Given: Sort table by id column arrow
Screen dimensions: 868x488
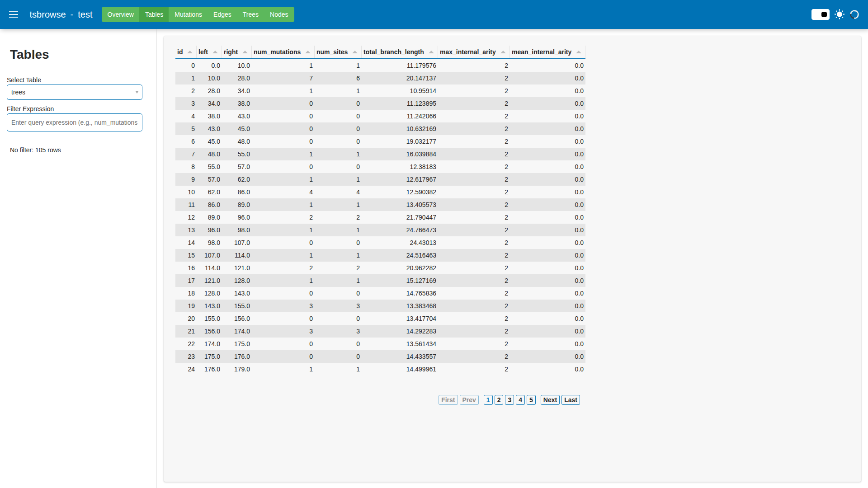Looking at the screenshot, I should [x=190, y=52].
